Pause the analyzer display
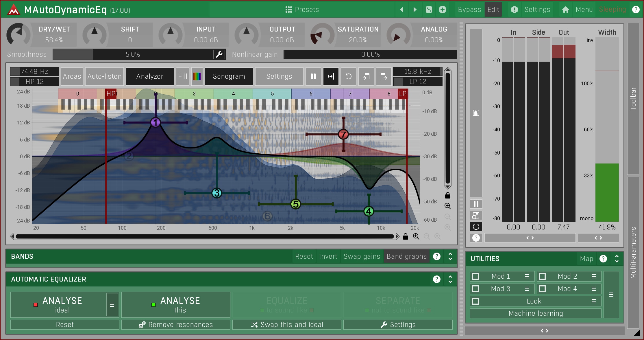Screen dimensions: 644x340 pos(313,76)
